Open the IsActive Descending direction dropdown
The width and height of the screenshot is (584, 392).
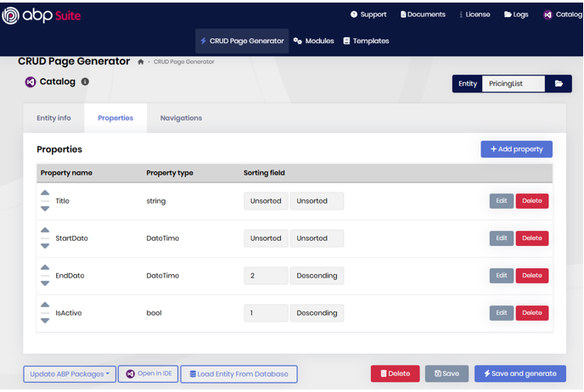[x=317, y=313]
